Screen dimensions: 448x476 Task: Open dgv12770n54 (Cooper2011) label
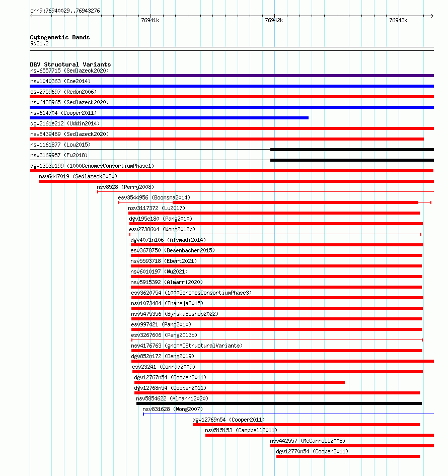(x=312, y=452)
